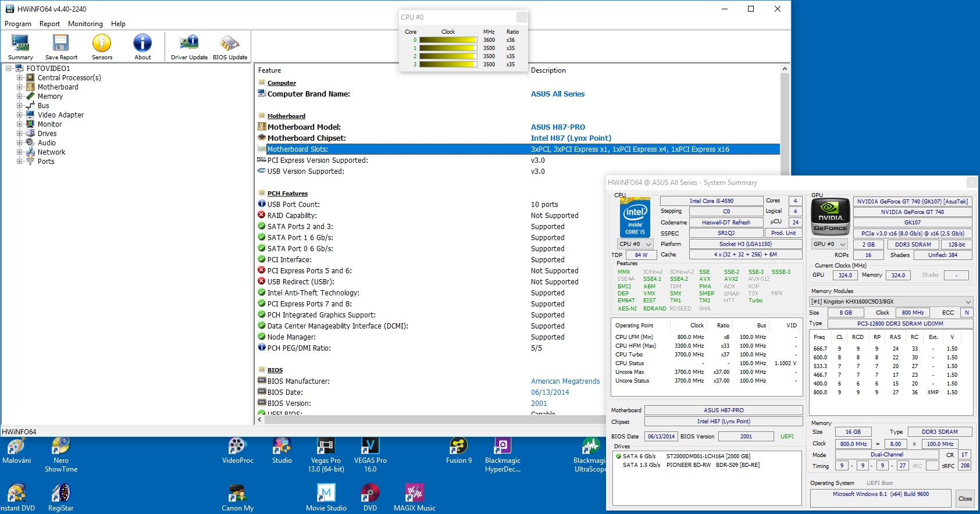The width and height of the screenshot is (980, 514).
Task: Expand the Drives tree node
Action: [20, 134]
